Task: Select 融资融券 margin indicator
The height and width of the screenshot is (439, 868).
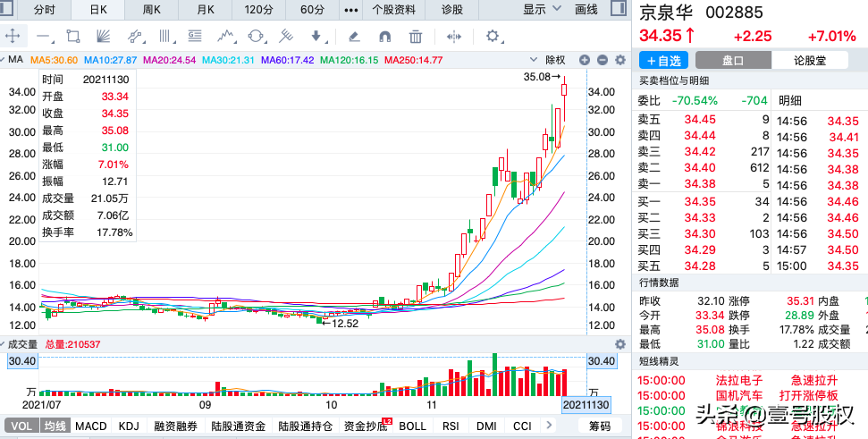Action: click(175, 426)
